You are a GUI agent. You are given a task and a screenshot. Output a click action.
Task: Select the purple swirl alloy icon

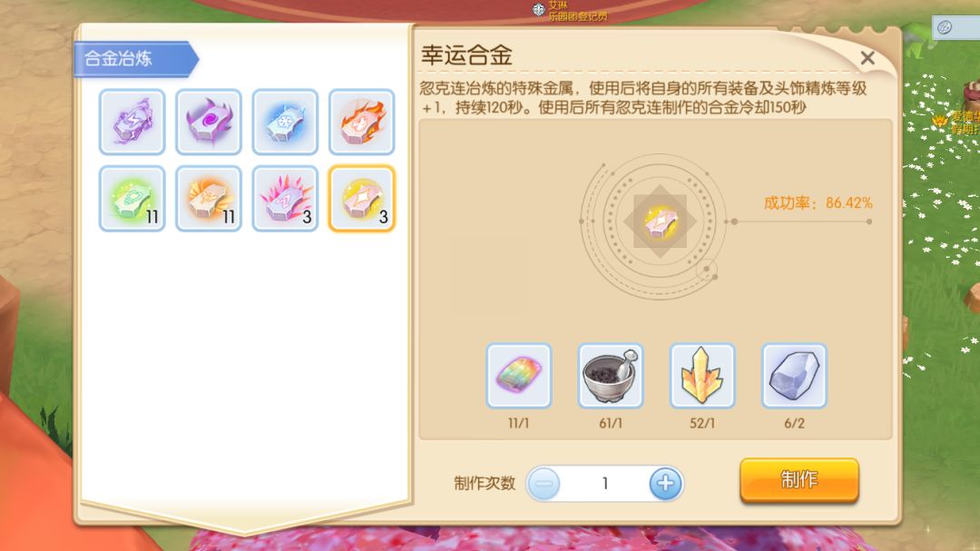coord(209,122)
